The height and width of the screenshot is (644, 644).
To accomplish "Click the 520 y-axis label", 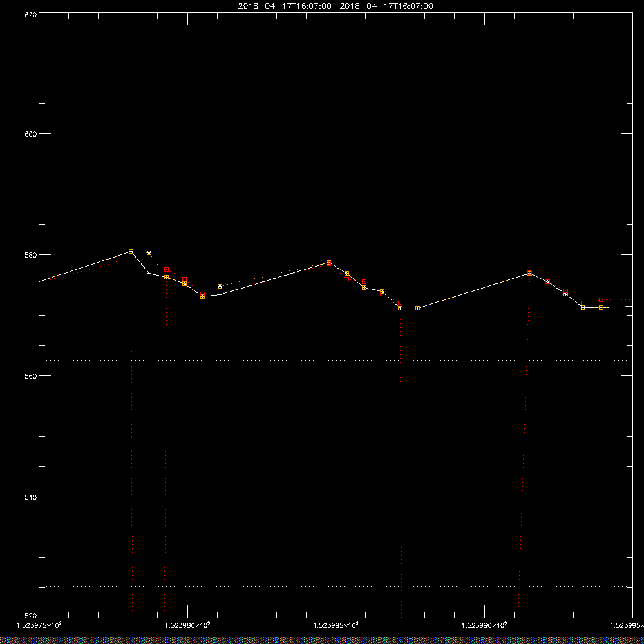I will [x=31, y=616].
